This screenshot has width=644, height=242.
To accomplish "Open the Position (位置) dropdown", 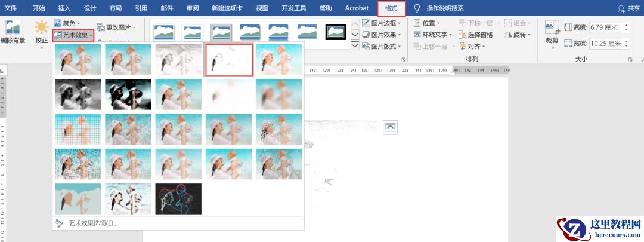I will (427, 23).
